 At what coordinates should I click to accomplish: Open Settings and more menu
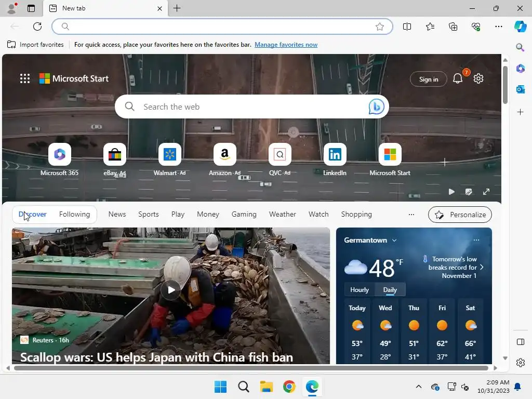tap(498, 26)
